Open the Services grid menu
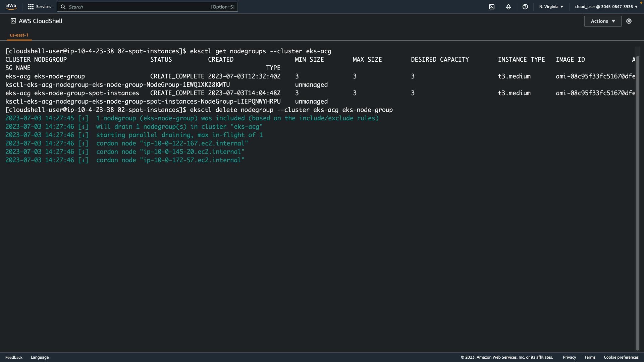The height and width of the screenshot is (362, 644). pyautogui.click(x=31, y=7)
